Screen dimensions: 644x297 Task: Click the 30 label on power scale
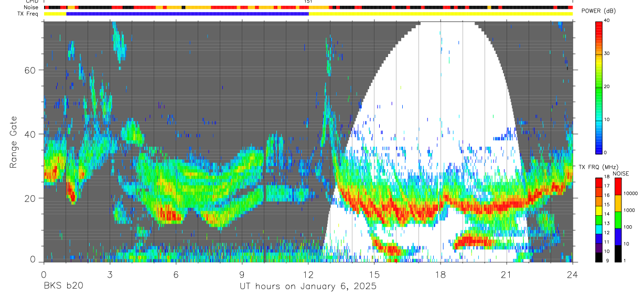tap(606, 54)
